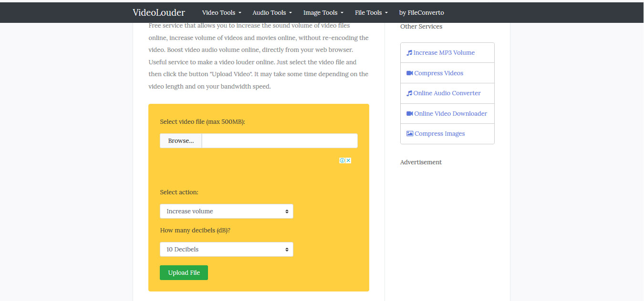Expand the Select action dropdown
The width and height of the screenshot is (644, 301).
227,211
